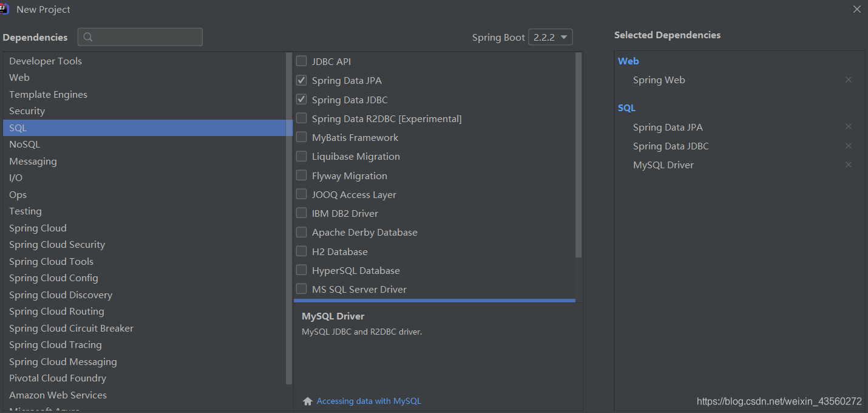
Task: Select Amazon Web Services category
Action: pyautogui.click(x=144, y=395)
